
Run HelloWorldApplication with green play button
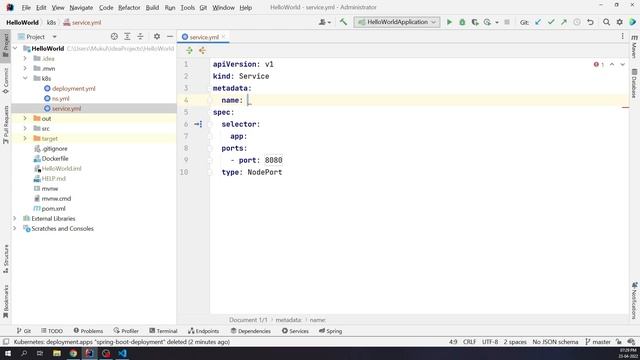[449, 22]
